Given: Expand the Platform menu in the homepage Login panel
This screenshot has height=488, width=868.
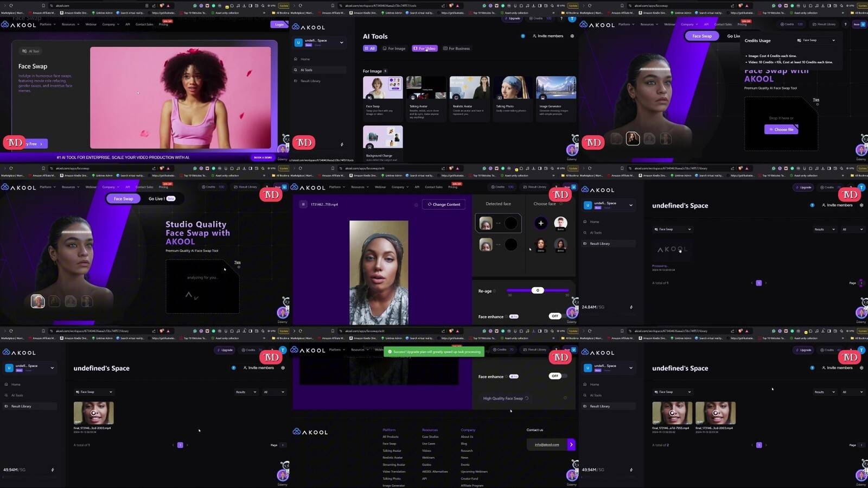Looking at the screenshot, I should tap(47, 24).
